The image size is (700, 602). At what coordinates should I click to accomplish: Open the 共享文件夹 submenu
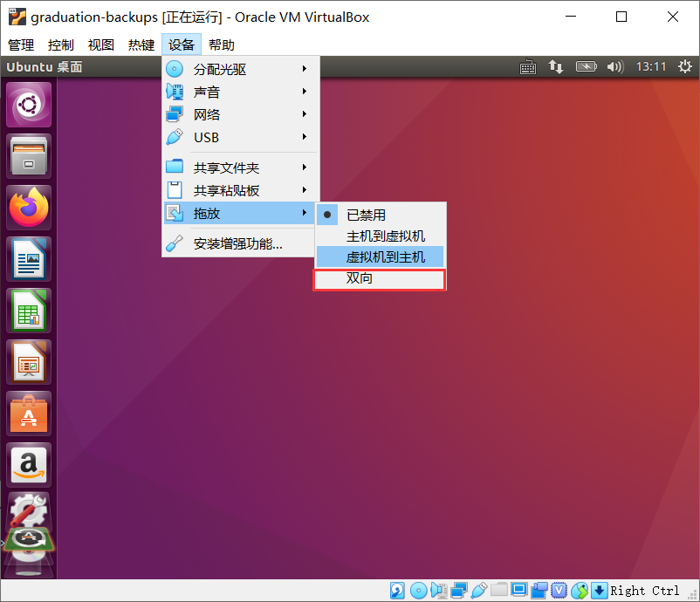241,168
